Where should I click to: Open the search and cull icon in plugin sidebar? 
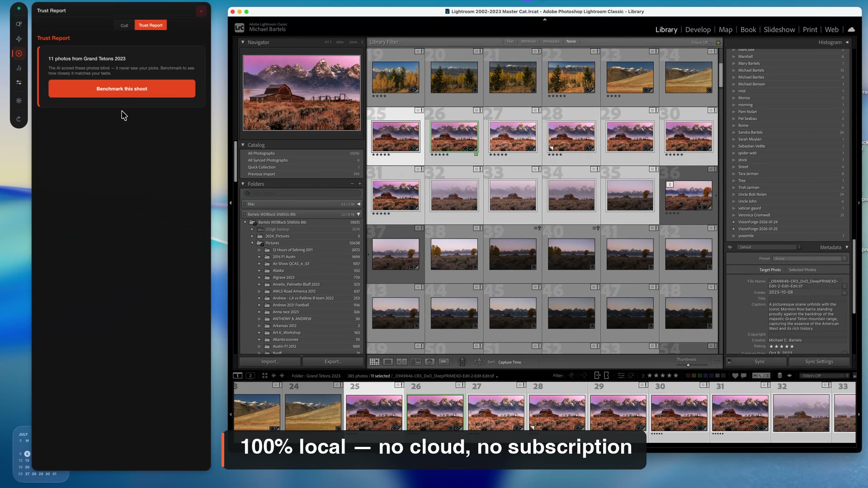pos(19,24)
